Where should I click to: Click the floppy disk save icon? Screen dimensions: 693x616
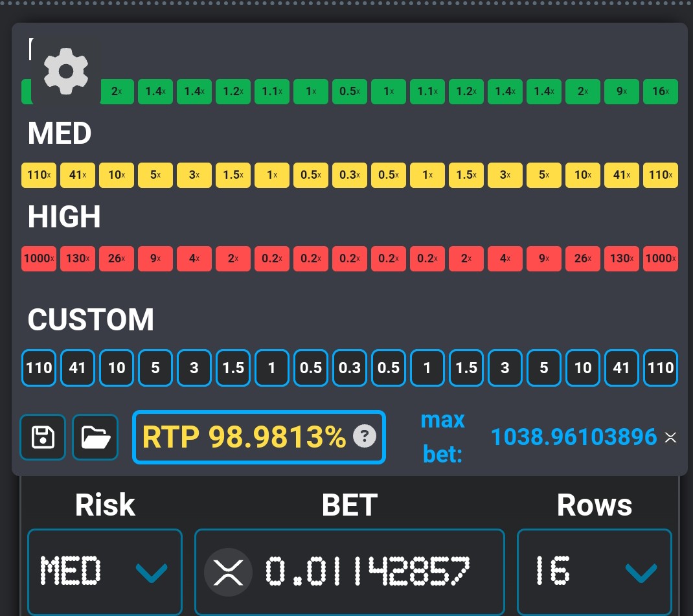coord(43,437)
